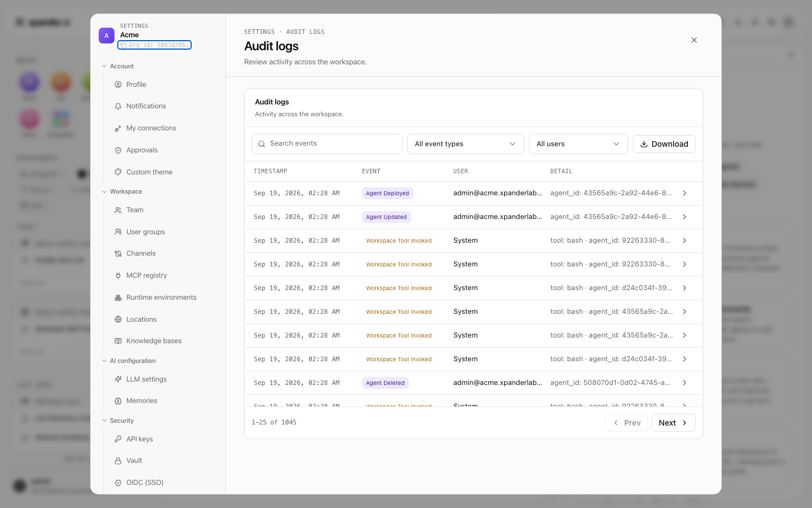812x508 pixels.
Task: Click the search magnifier icon in Search events
Action: click(x=262, y=144)
